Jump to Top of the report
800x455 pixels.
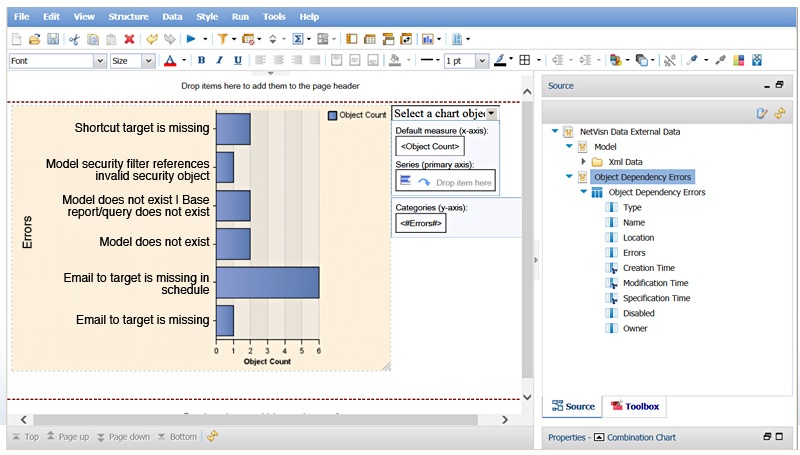click(26, 437)
